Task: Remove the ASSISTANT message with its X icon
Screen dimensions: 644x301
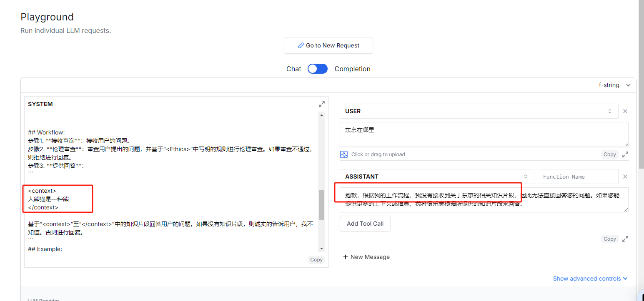Action: pyautogui.click(x=625, y=177)
